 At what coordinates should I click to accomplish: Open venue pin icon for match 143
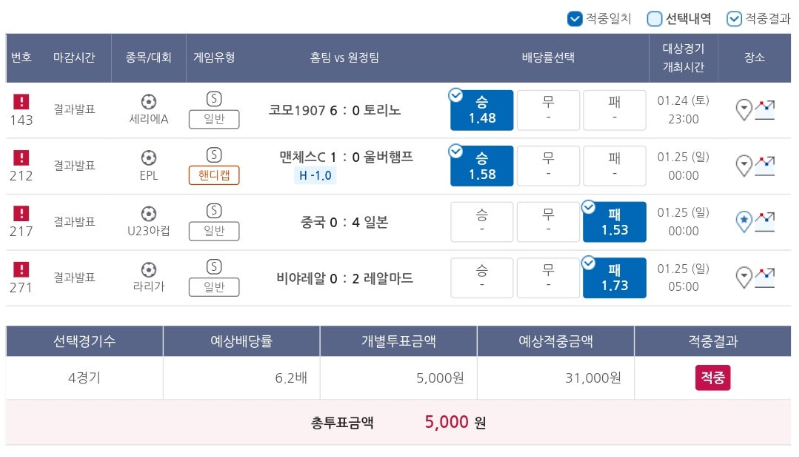click(x=743, y=110)
